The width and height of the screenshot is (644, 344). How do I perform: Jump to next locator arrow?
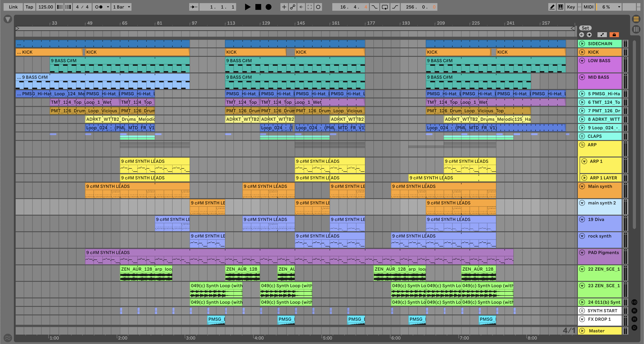pos(589,35)
